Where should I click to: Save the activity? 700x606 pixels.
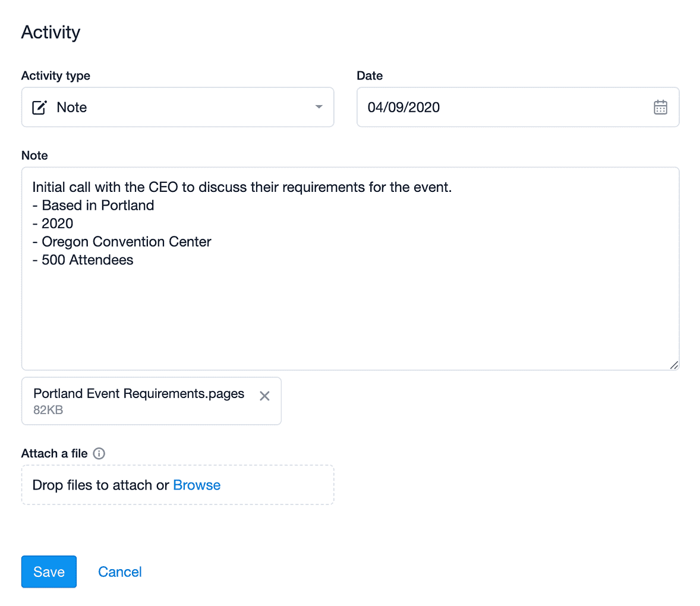[x=49, y=572]
